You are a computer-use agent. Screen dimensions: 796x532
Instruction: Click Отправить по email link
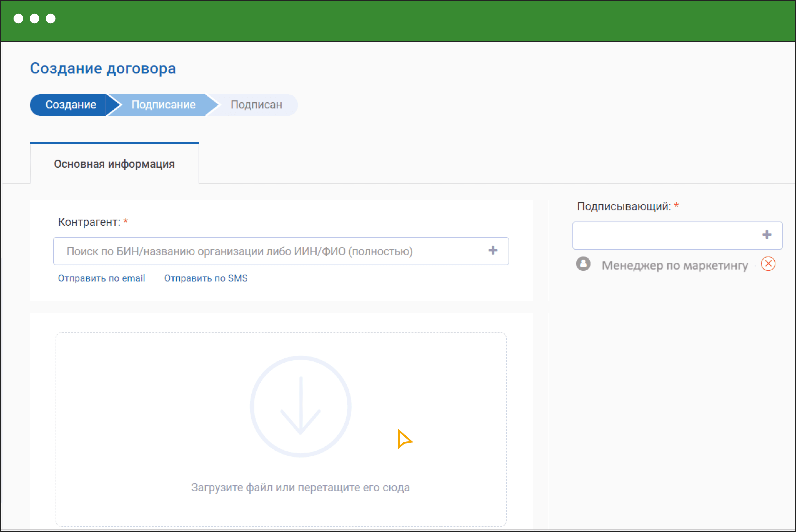102,278
